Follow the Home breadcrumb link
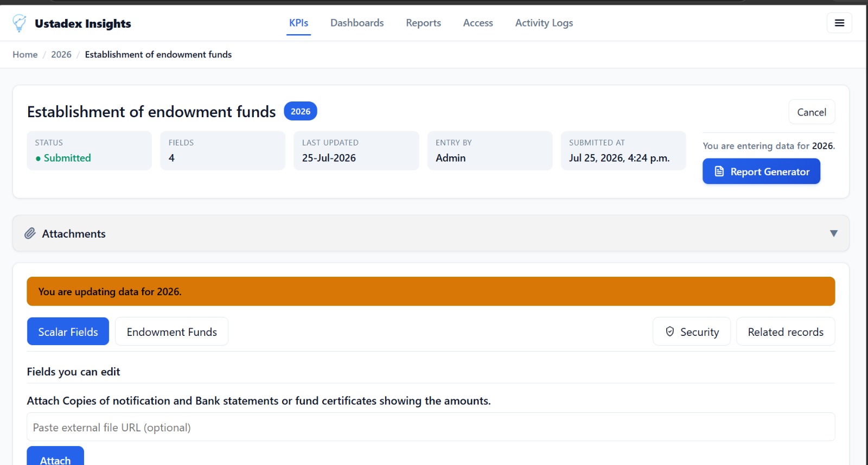This screenshot has width=868, height=465. point(25,54)
